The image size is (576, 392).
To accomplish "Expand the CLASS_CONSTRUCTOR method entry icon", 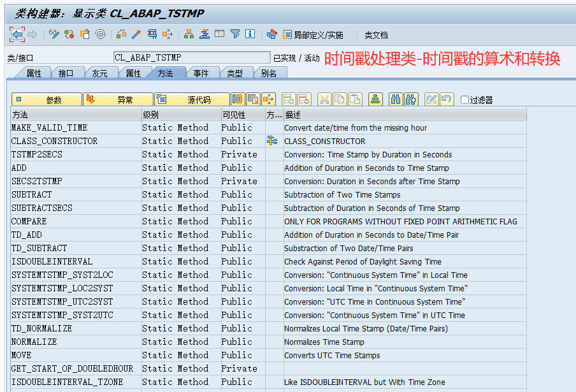I will click(x=273, y=142).
